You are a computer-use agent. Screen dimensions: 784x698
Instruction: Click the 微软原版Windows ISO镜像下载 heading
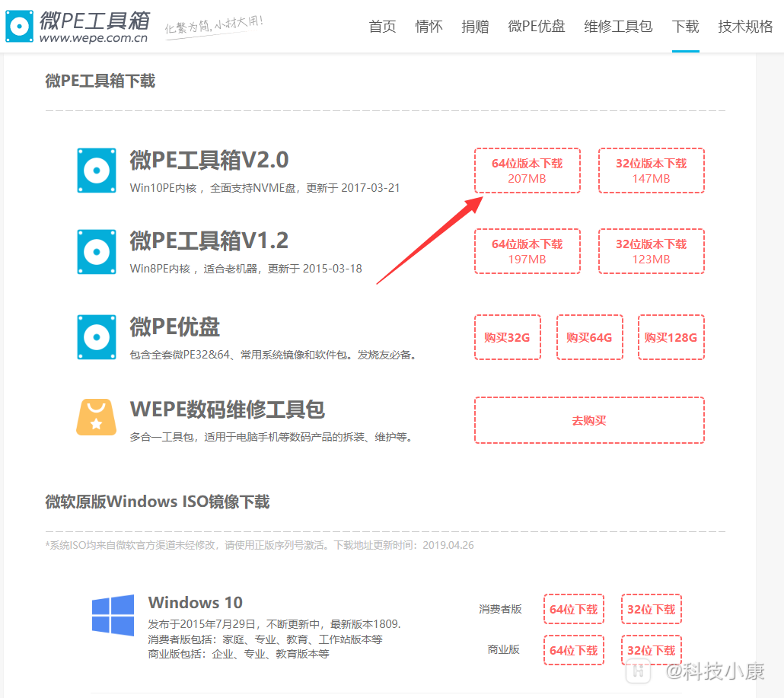pyautogui.click(x=158, y=502)
